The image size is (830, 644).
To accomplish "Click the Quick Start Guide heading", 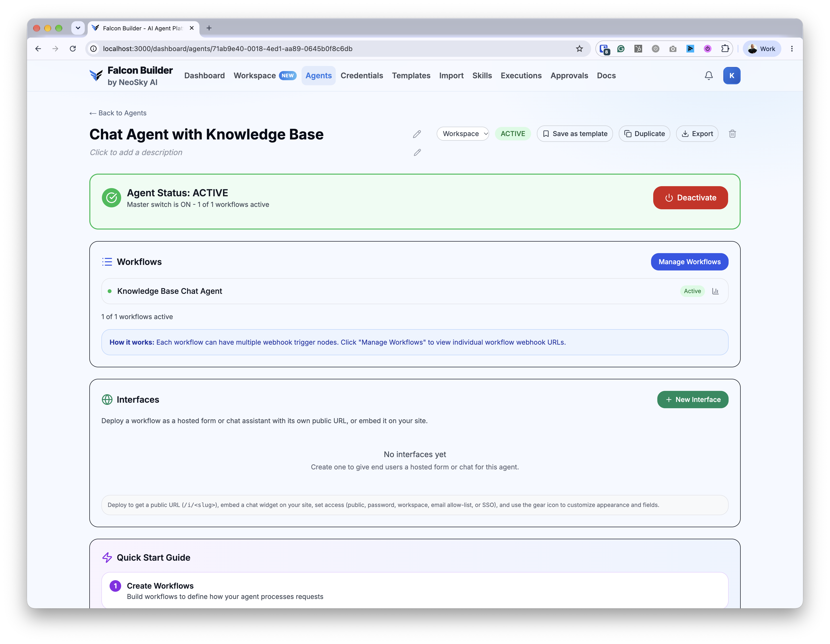I will 153,557.
